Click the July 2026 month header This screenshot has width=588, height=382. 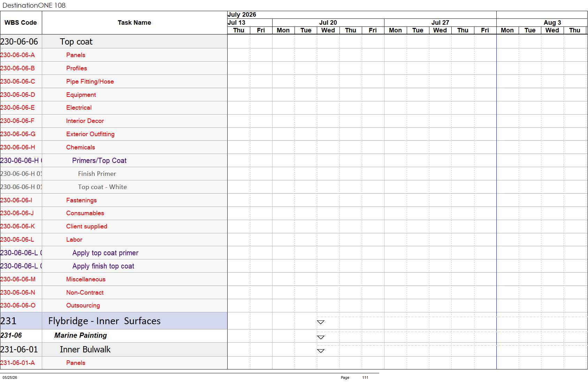(x=242, y=15)
